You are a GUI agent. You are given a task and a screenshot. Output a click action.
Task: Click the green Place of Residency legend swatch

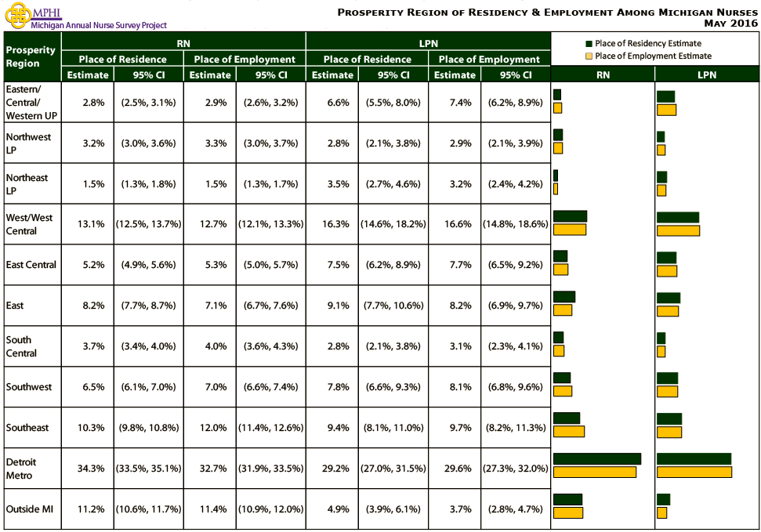click(589, 44)
